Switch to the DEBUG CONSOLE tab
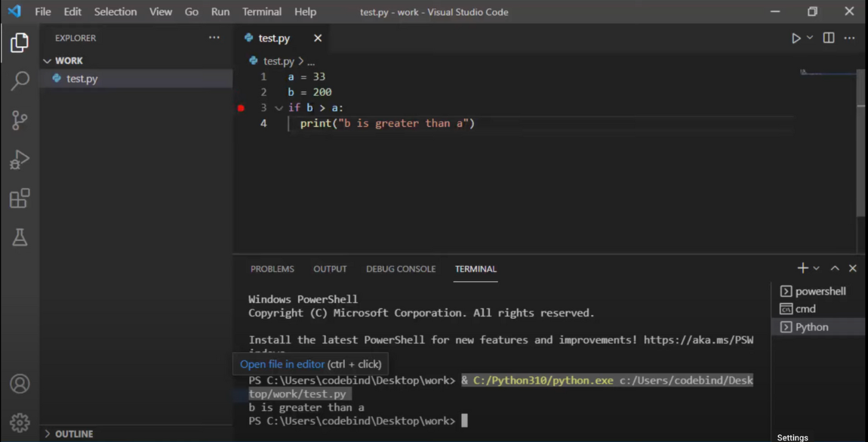Viewport: 868px width, 442px height. [x=401, y=268]
